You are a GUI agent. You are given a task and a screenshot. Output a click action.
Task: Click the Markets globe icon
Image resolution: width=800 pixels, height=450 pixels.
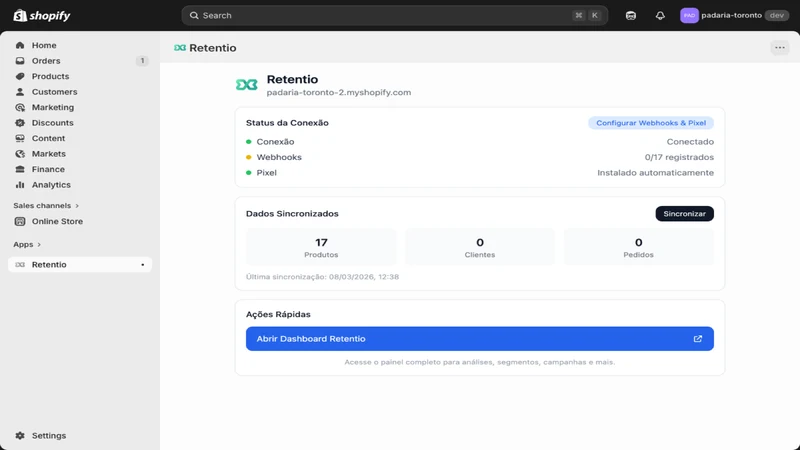coord(20,154)
